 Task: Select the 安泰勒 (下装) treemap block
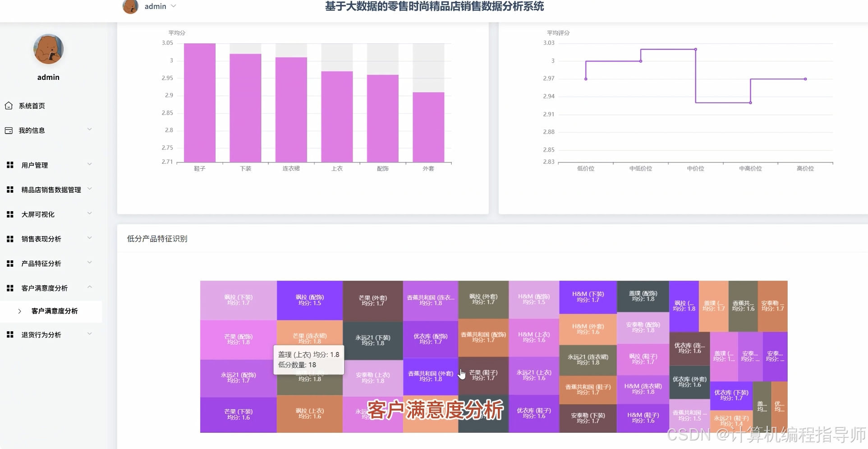click(x=588, y=418)
